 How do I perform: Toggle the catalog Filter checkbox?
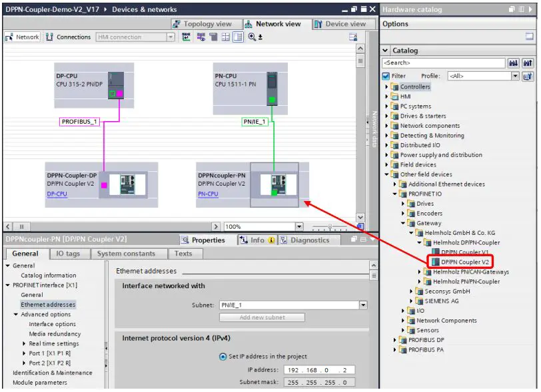(x=386, y=76)
